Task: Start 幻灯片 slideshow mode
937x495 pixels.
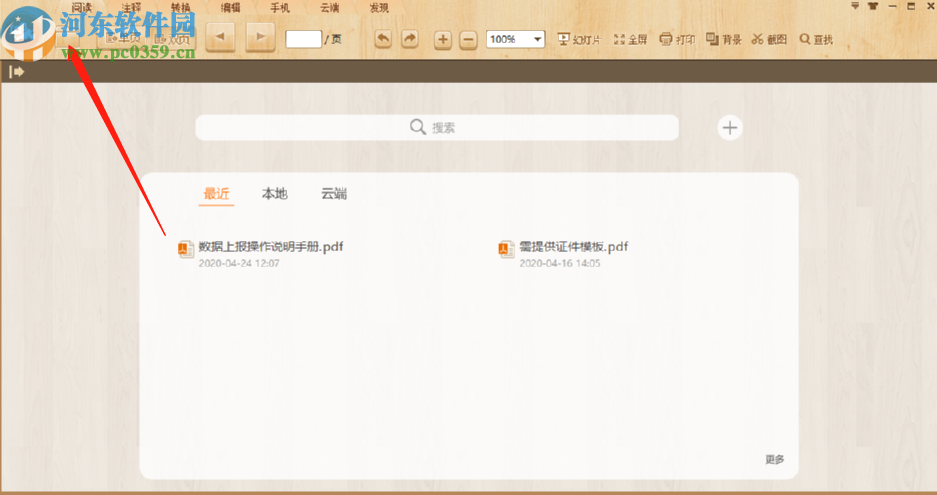Action: point(579,39)
